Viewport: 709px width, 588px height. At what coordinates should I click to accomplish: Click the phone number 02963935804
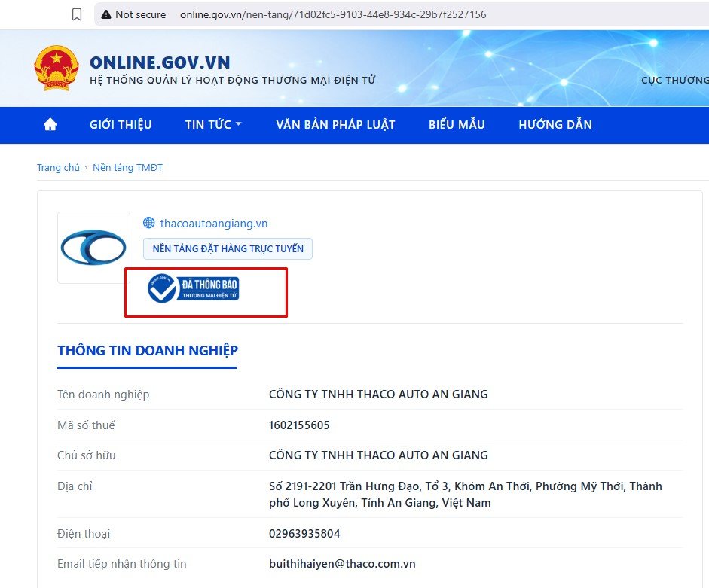(304, 534)
